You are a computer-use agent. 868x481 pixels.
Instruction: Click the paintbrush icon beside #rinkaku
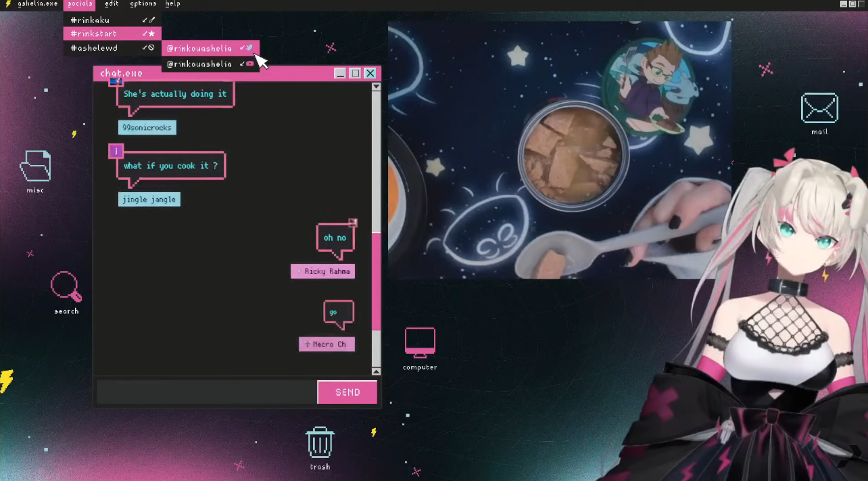(151, 20)
